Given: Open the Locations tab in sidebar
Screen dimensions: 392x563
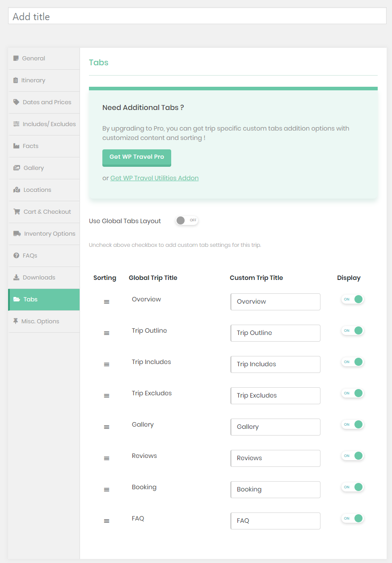Looking at the screenshot, I should pyautogui.click(x=37, y=190).
